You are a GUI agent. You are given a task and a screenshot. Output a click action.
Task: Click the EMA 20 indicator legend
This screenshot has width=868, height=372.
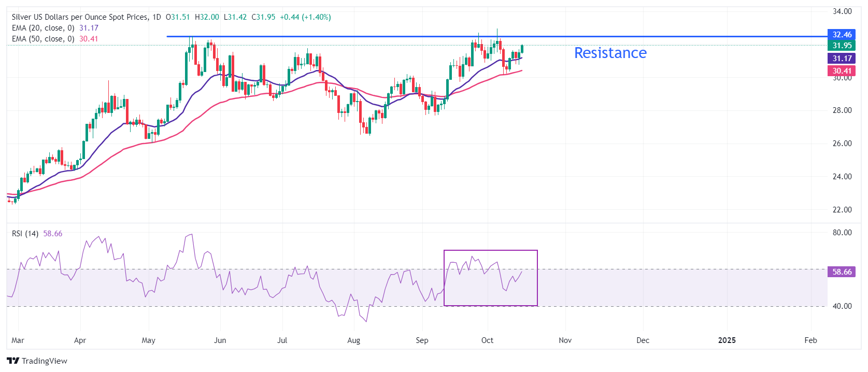coord(43,28)
